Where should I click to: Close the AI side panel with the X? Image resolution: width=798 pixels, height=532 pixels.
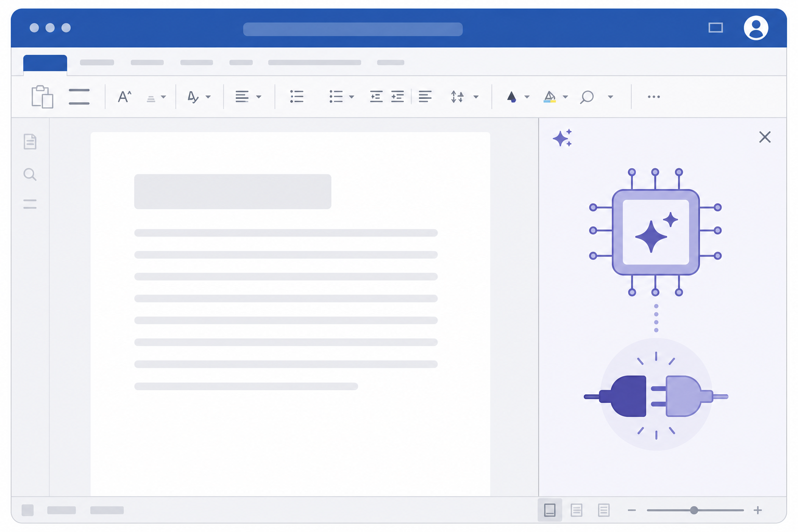(x=765, y=137)
